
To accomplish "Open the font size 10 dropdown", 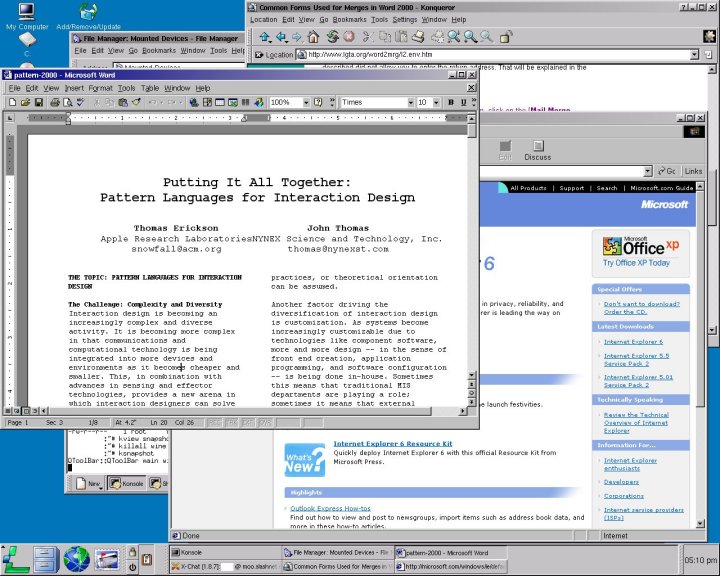I will pos(436,102).
